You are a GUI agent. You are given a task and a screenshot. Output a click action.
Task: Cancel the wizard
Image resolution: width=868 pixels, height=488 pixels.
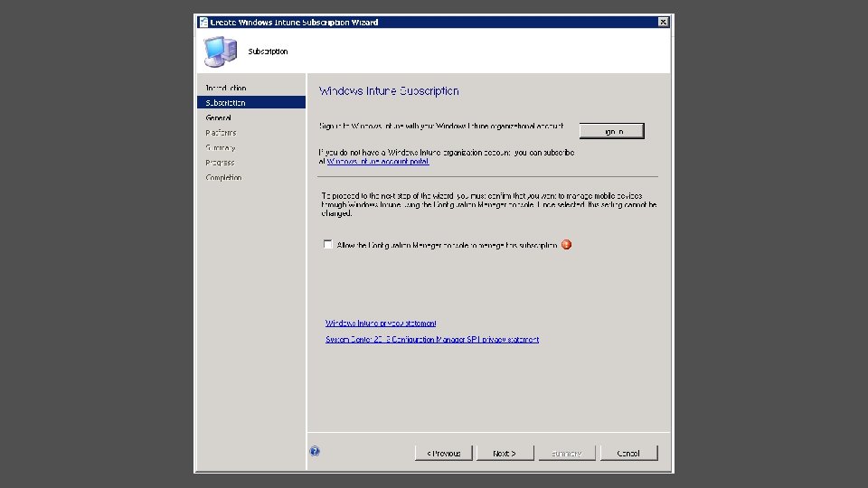pyautogui.click(x=629, y=453)
